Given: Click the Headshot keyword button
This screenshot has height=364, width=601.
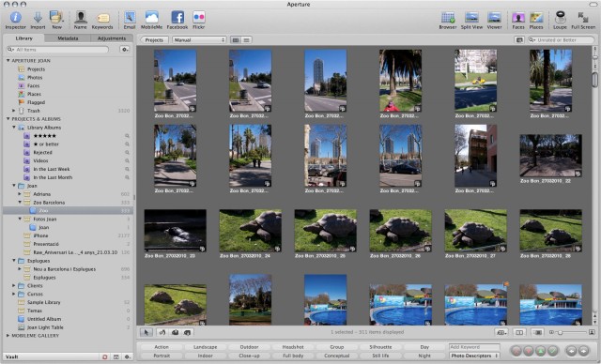Looking at the screenshot, I should click(x=293, y=347).
